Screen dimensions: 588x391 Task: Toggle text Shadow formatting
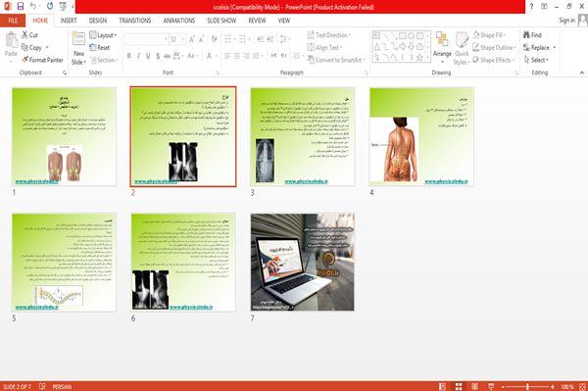(x=158, y=56)
